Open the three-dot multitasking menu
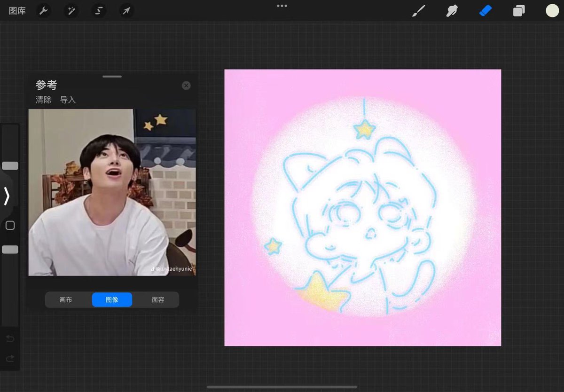This screenshot has height=392, width=564. (x=282, y=6)
